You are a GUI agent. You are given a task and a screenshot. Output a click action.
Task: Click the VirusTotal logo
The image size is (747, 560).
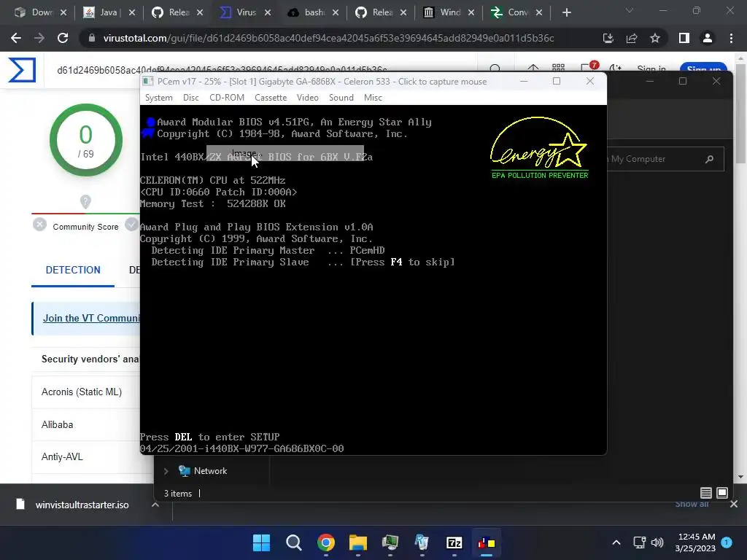click(x=21, y=70)
